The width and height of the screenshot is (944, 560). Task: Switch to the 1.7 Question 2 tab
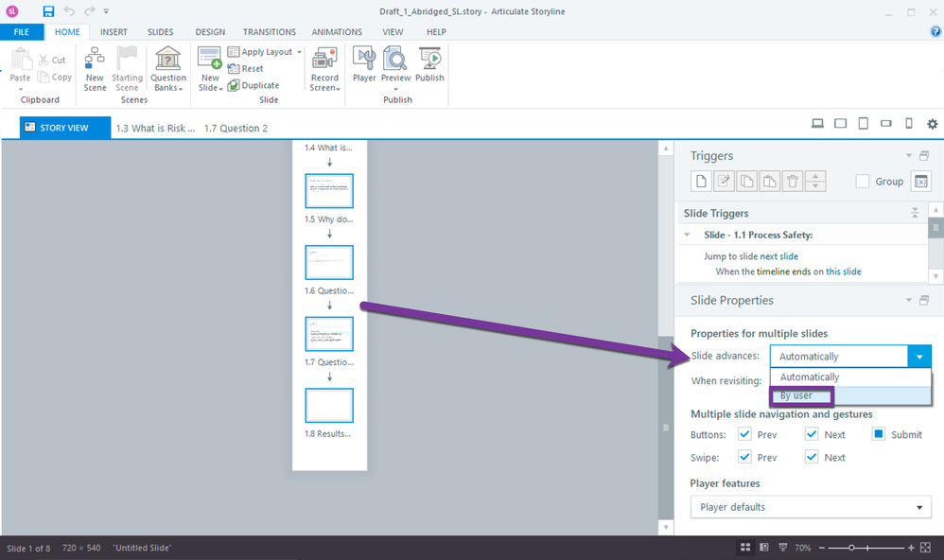click(x=236, y=128)
